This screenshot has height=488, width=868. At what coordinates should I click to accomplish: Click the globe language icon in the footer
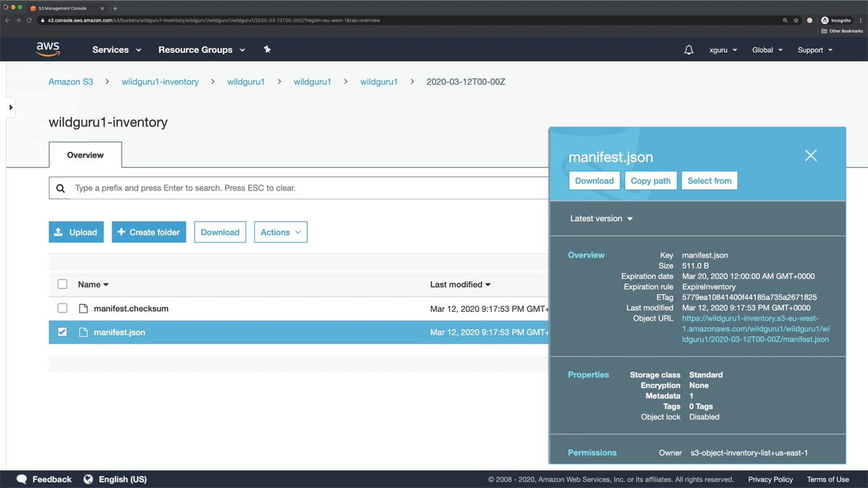point(88,479)
